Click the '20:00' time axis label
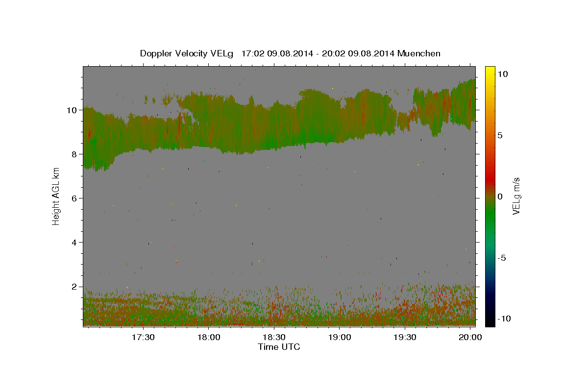The image size is (588, 392). pos(470,337)
